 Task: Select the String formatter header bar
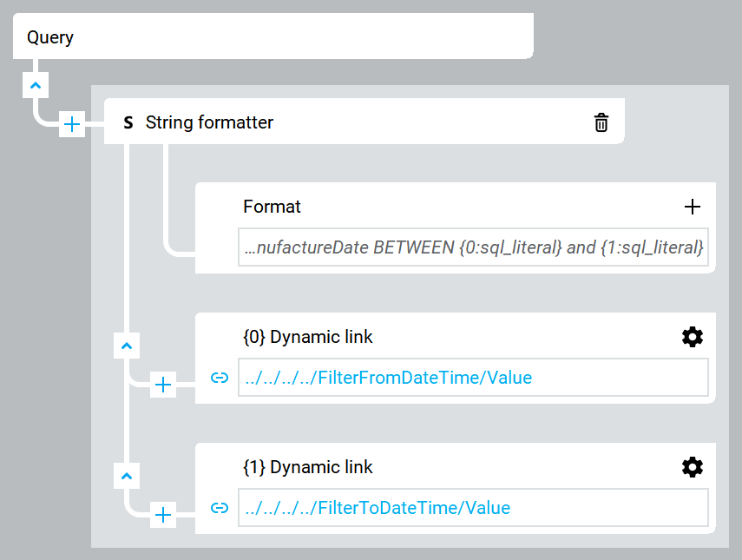[364, 122]
